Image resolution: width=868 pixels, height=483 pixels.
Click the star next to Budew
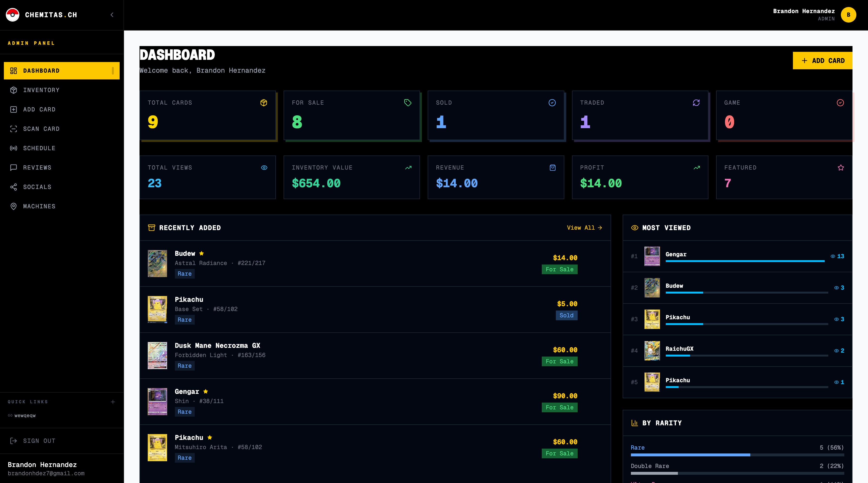201,253
